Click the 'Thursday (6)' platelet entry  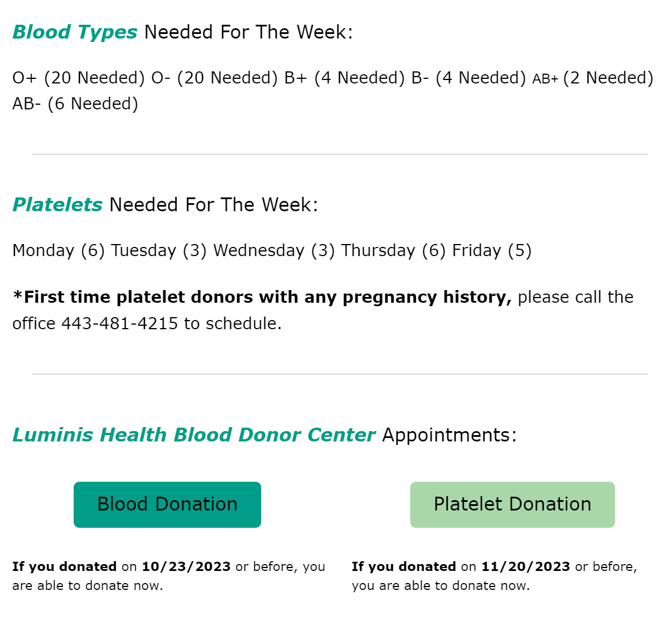click(393, 250)
